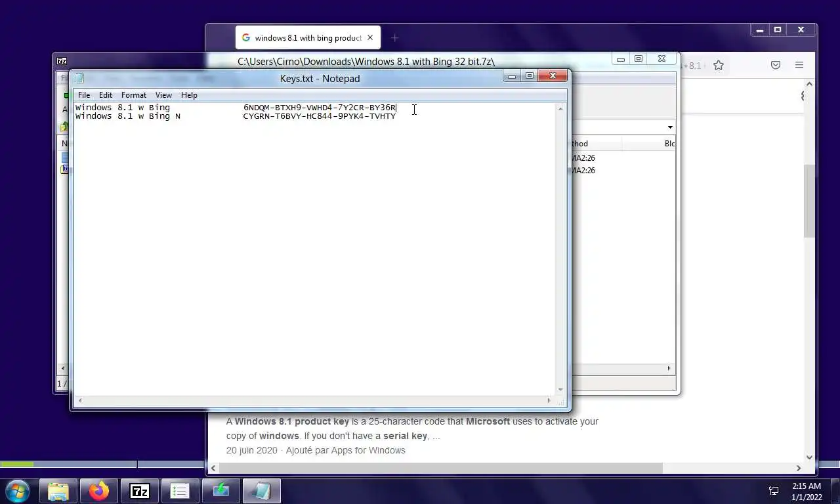Close the Firefox tab with the X
Image resolution: width=840 pixels, height=504 pixels.
tap(369, 38)
